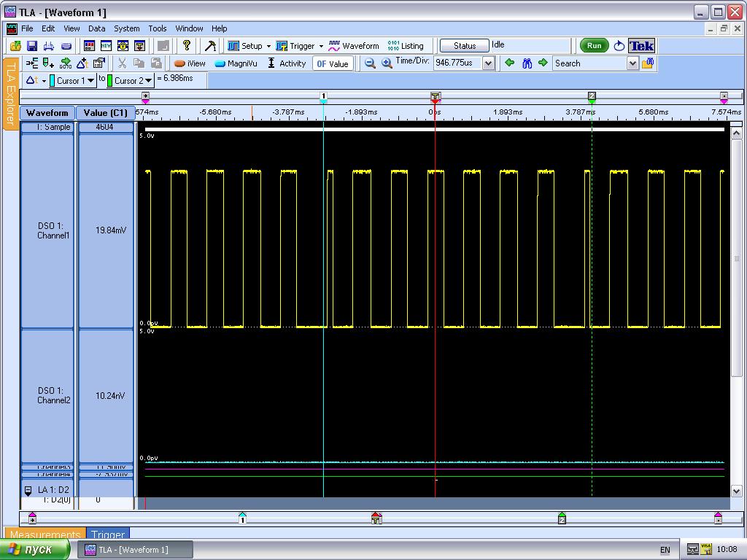
Task: Click the trigger T marker on timeline
Action: coord(436,96)
